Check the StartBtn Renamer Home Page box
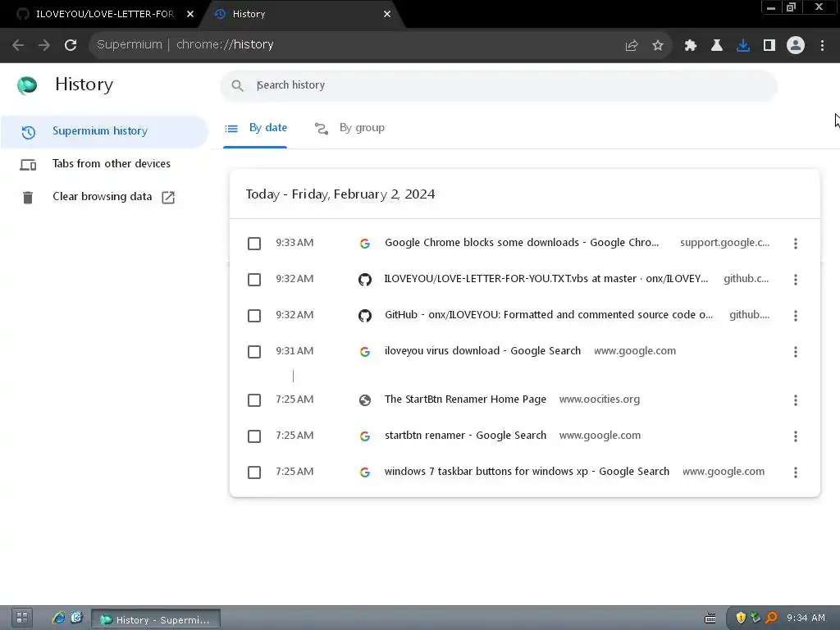The height and width of the screenshot is (630, 840). coord(254,400)
